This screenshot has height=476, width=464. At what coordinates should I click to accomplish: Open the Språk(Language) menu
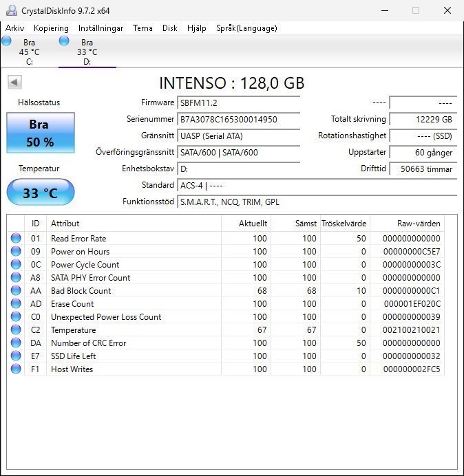coord(246,28)
